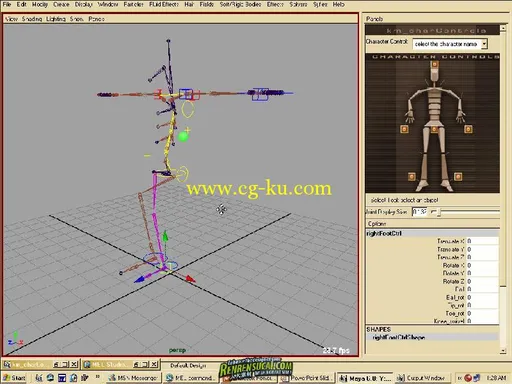
Task: Open the Fields menu
Action: point(207,4)
